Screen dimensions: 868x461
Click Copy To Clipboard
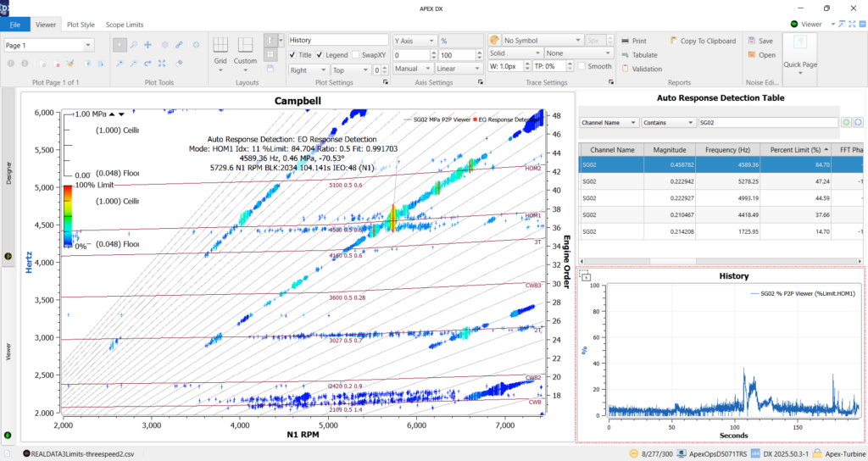(x=702, y=41)
